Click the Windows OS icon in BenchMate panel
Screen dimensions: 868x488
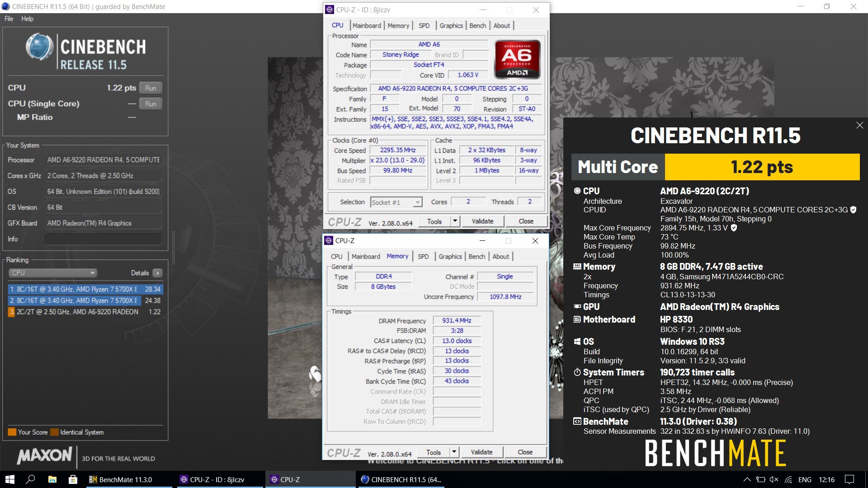(577, 342)
